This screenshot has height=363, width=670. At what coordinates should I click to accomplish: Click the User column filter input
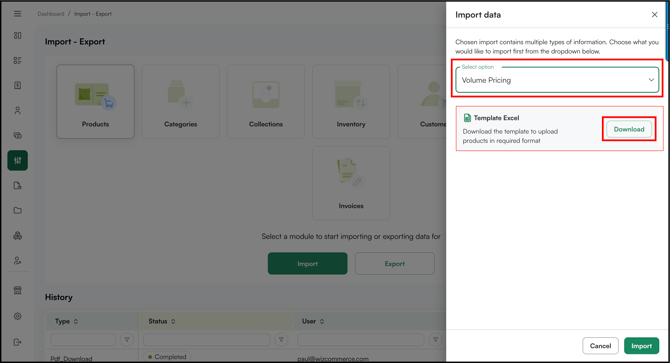click(361, 340)
